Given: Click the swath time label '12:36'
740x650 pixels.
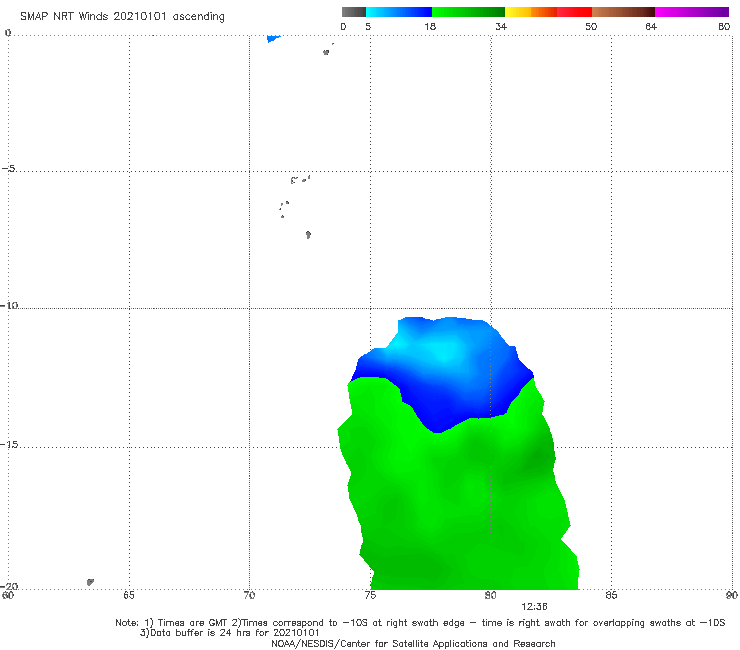Looking at the screenshot, I should pos(534,607).
